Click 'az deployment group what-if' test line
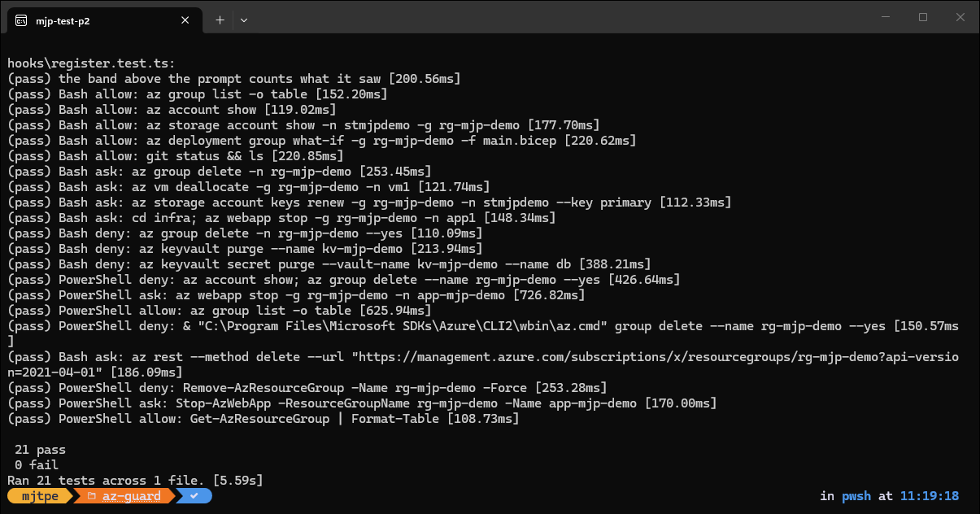The width and height of the screenshot is (980, 514). [x=322, y=141]
